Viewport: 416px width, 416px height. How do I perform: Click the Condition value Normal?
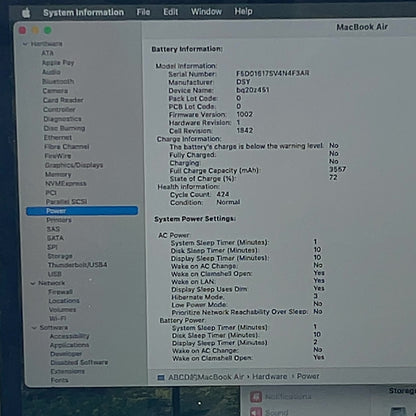pyautogui.click(x=228, y=202)
